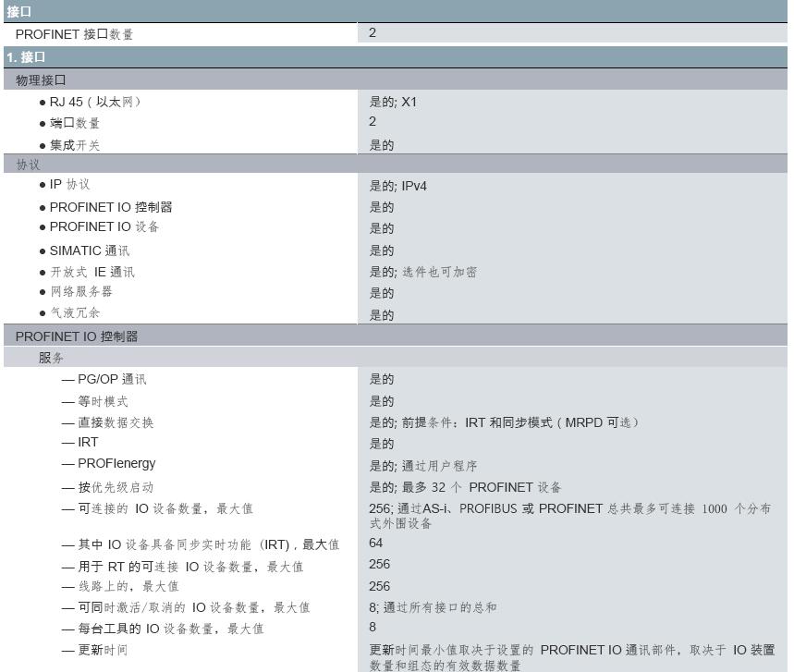The height and width of the screenshot is (672, 794).
Task: Click the "是的" value for 等时模式
Action: point(382,401)
